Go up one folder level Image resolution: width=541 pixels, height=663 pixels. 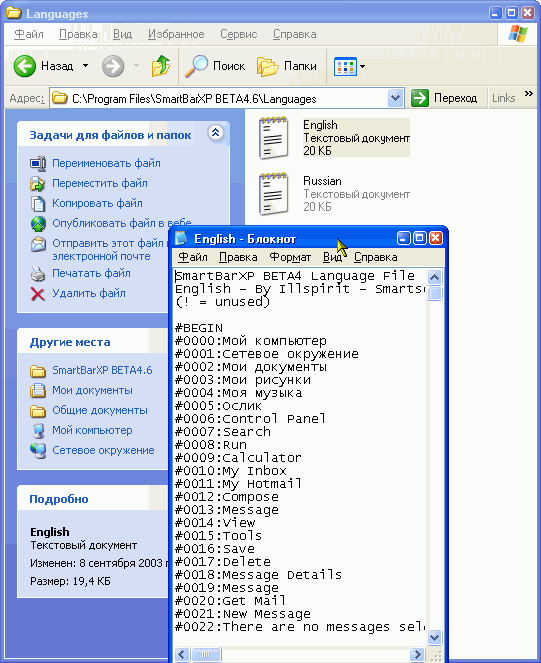[x=161, y=66]
